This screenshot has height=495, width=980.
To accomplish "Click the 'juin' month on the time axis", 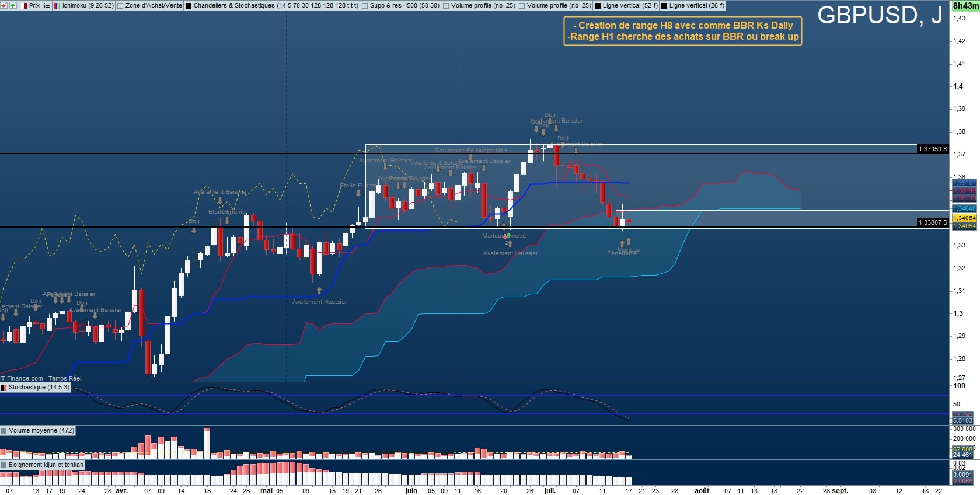I will coord(411,491).
